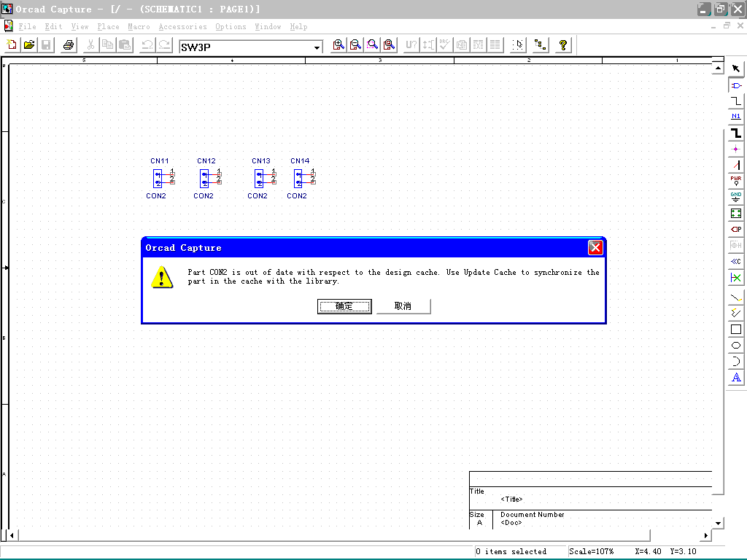747x560 pixels.
Task: Pick the Select arrow tool
Action: 736,69
